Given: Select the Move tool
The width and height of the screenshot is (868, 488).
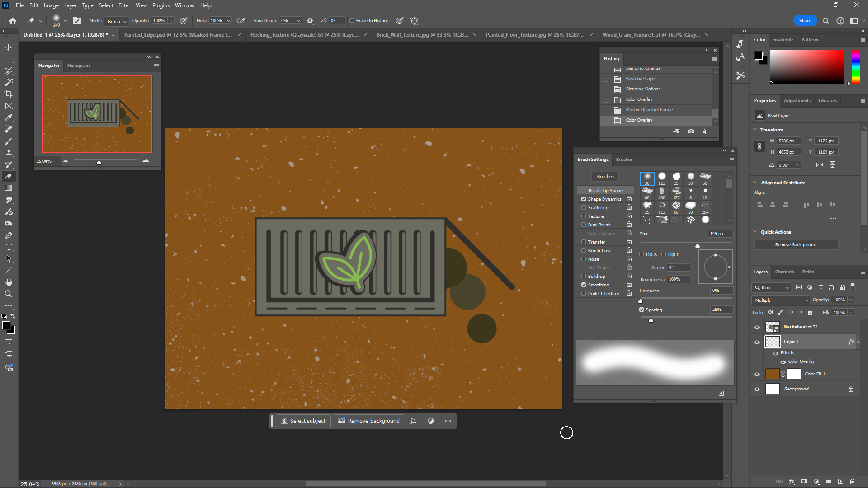Looking at the screenshot, I should pos(9,47).
